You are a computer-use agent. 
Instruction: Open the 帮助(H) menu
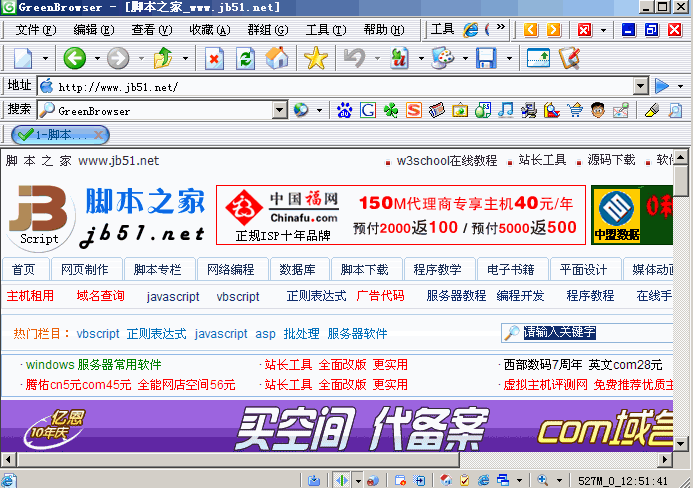384,30
